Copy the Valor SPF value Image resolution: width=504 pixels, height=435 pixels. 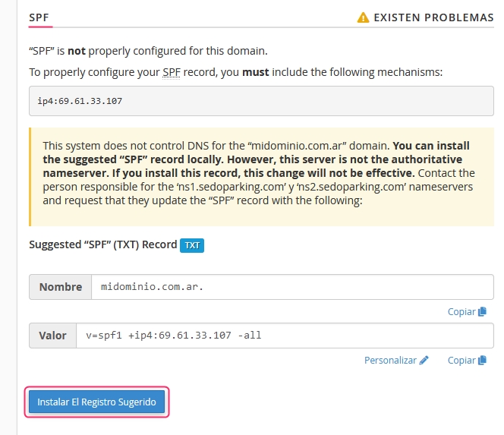pos(467,360)
